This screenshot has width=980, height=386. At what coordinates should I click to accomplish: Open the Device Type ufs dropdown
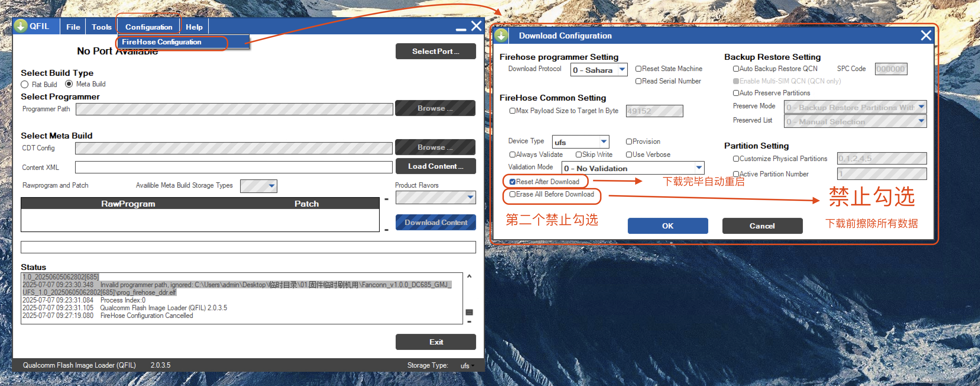(x=603, y=142)
